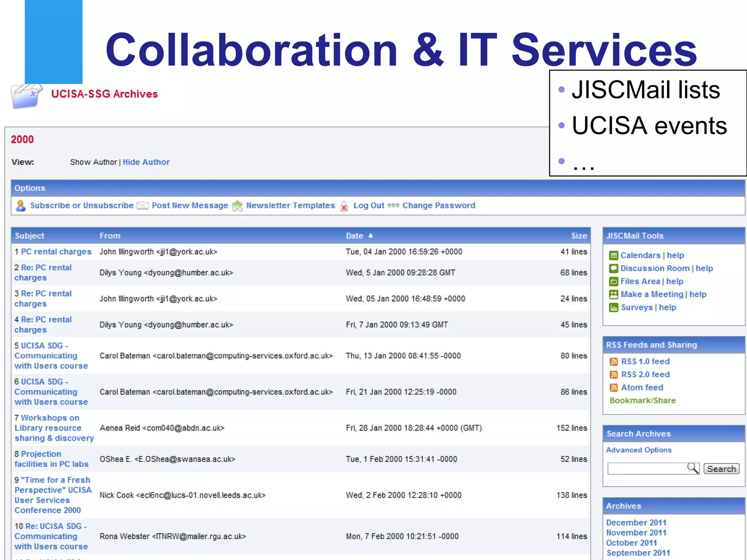Sort the table by Subject column

point(30,236)
